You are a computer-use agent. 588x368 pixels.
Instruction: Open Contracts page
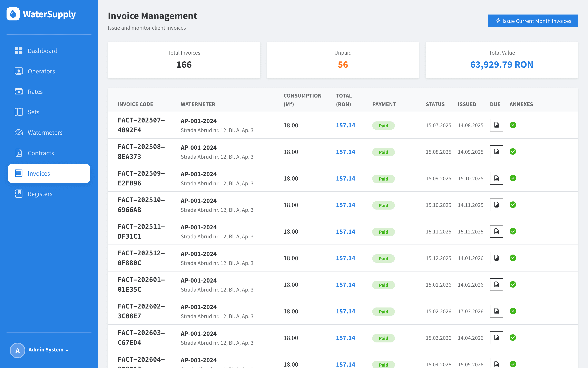point(49,153)
